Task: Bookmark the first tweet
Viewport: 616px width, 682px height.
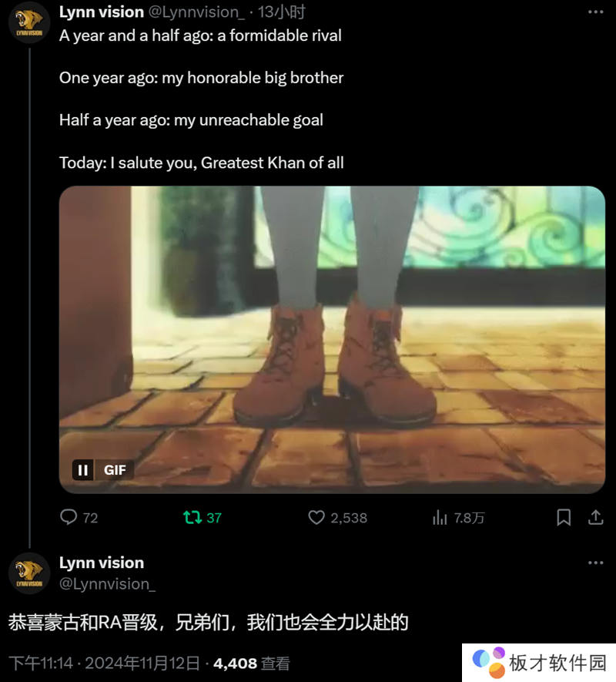Action: pyautogui.click(x=564, y=518)
